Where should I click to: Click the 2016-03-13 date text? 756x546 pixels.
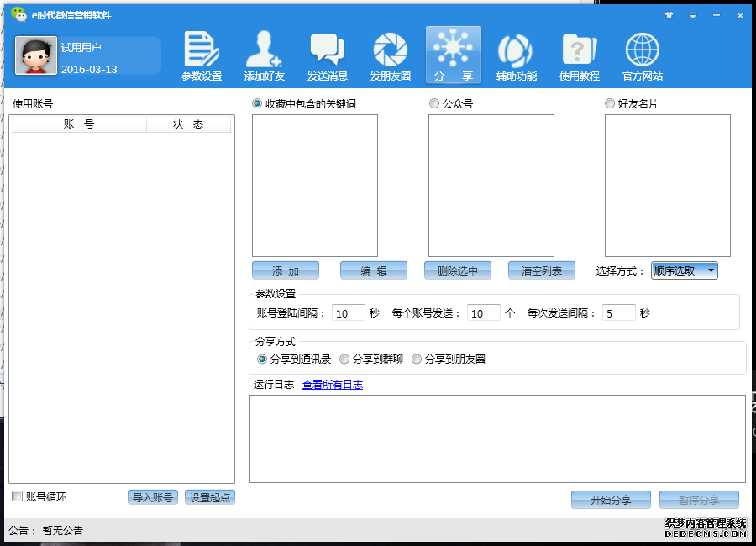pyautogui.click(x=89, y=69)
